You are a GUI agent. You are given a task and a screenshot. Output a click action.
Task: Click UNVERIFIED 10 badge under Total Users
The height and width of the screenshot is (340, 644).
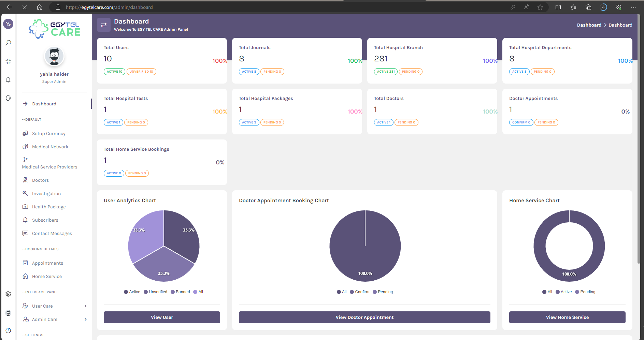click(141, 72)
